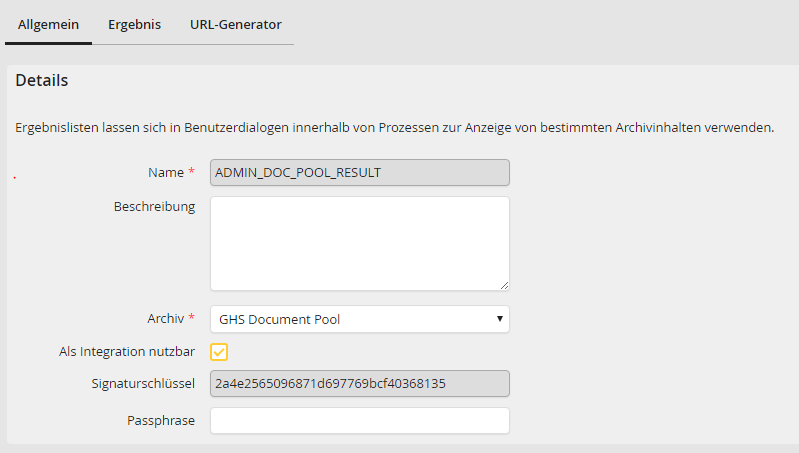Viewport: 799px width, 453px height.
Task: Click the Beschreibung label
Action: pos(155,207)
